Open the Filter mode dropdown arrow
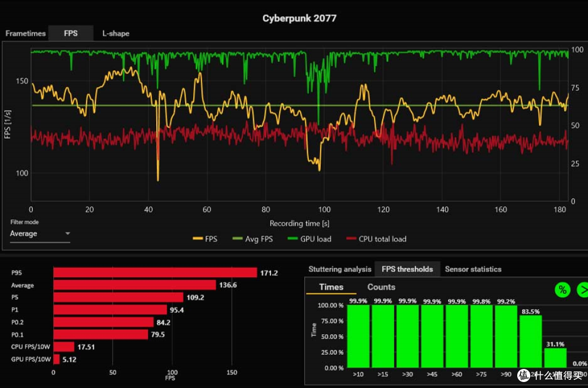 68,233
